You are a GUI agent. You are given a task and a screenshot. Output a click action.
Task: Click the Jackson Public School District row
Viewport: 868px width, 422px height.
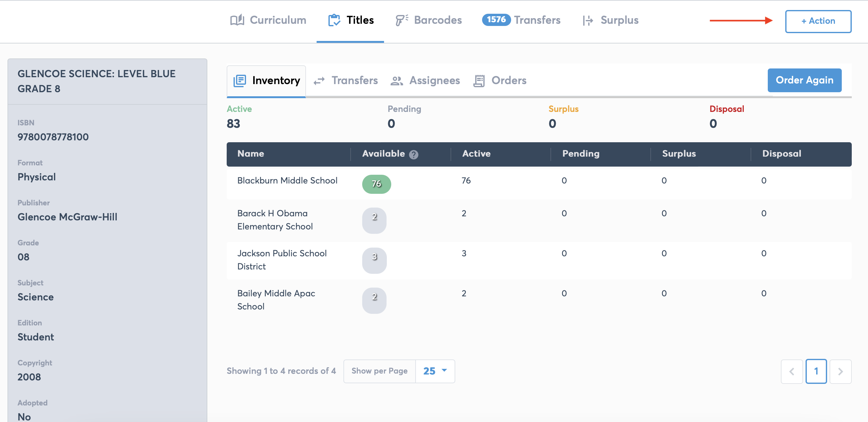pos(282,260)
